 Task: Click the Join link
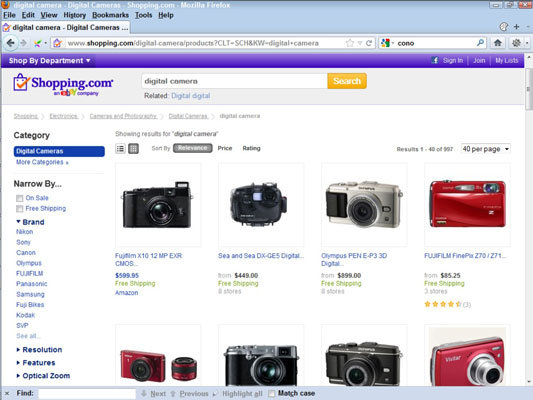(479, 60)
